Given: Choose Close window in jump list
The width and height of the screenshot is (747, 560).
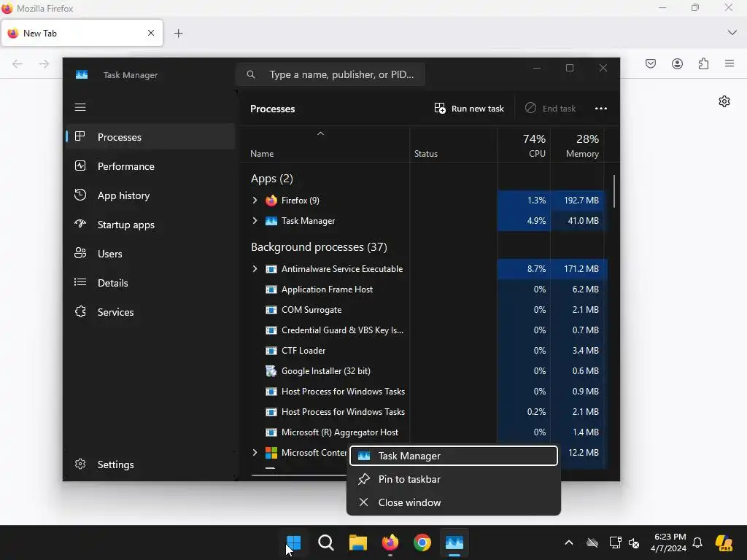Looking at the screenshot, I should 454,502.
